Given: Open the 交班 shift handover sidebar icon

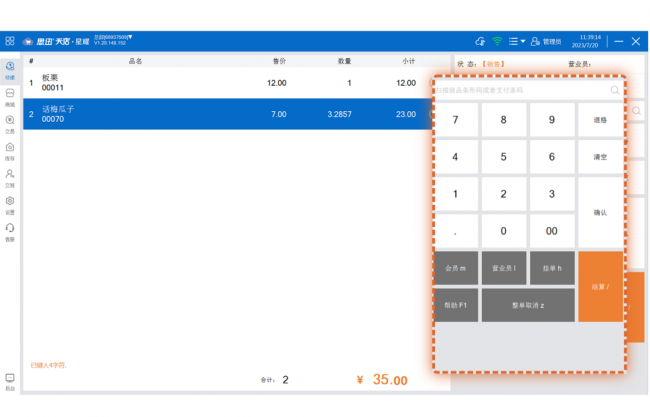Looking at the screenshot, I should (10, 178).
